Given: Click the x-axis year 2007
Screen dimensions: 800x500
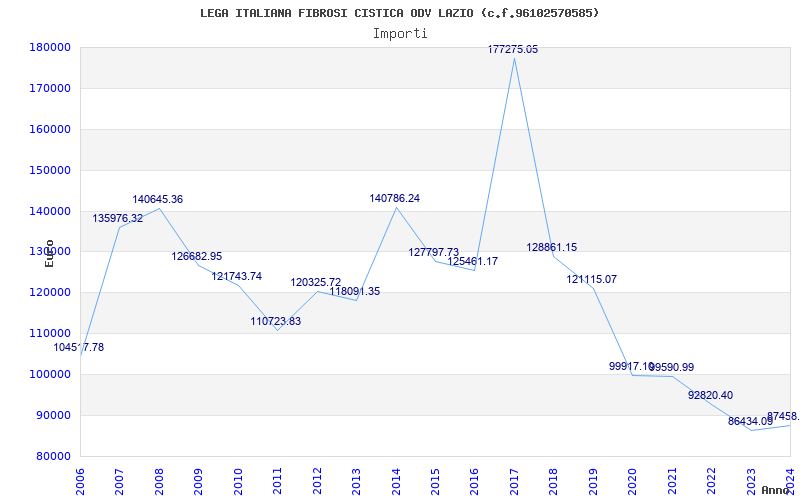Looking at the screenshot, I should click(119, 482).
